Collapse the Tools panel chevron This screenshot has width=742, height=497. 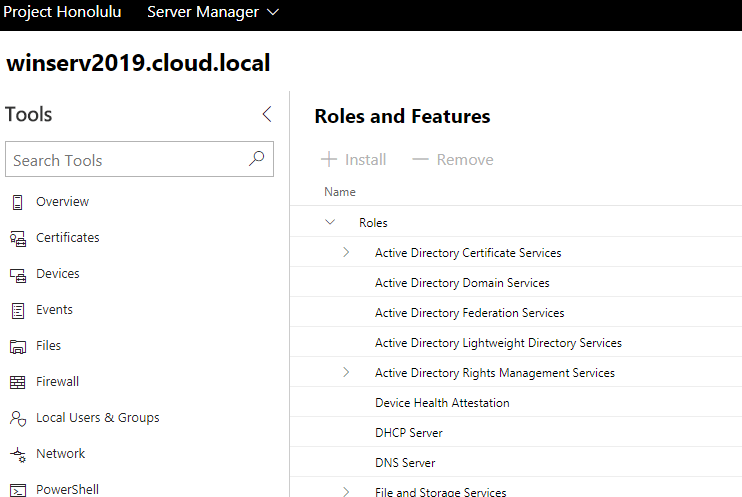tap(266, 114)
